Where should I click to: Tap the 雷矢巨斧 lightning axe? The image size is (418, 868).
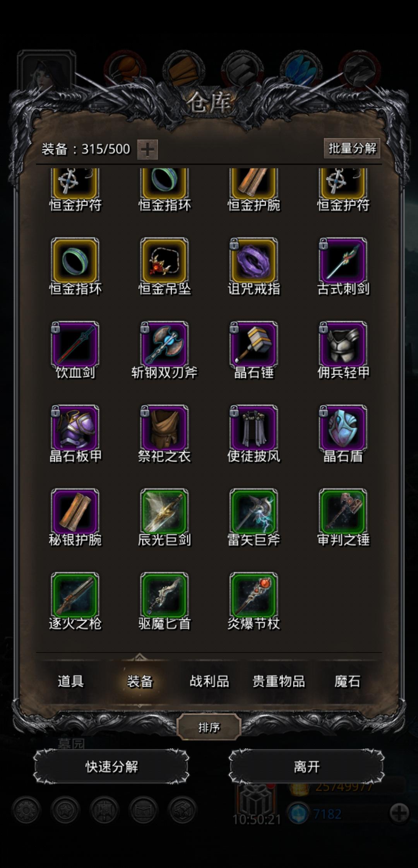pos(254,512)
